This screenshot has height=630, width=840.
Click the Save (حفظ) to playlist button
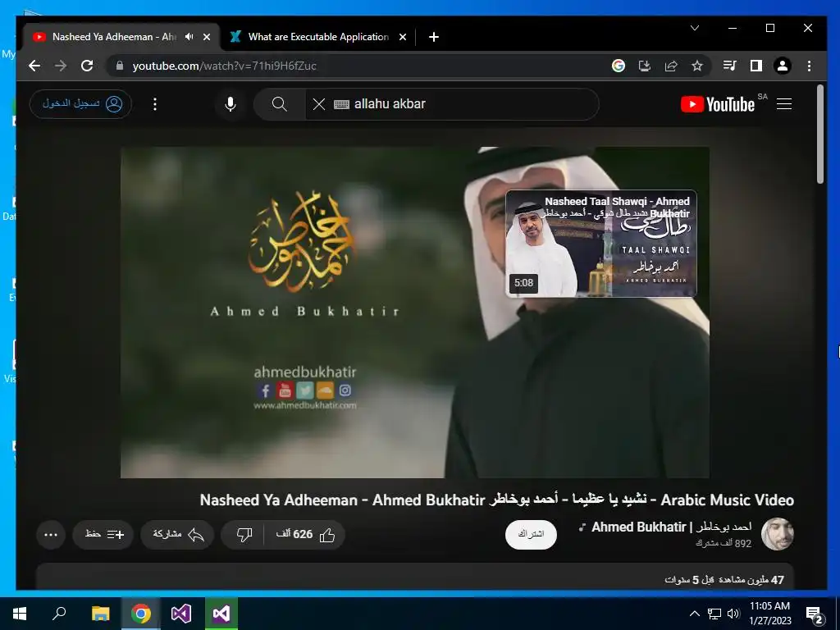point(103,535)
